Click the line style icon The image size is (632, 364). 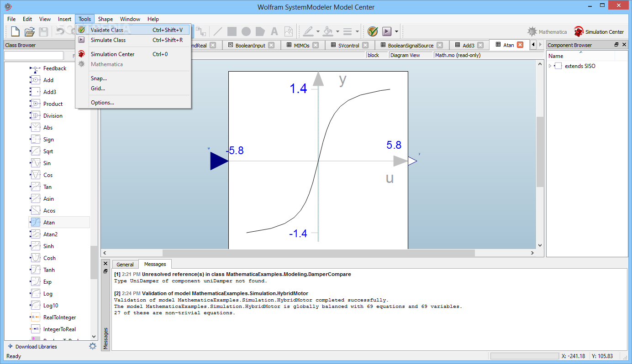[x=348, y=31]
